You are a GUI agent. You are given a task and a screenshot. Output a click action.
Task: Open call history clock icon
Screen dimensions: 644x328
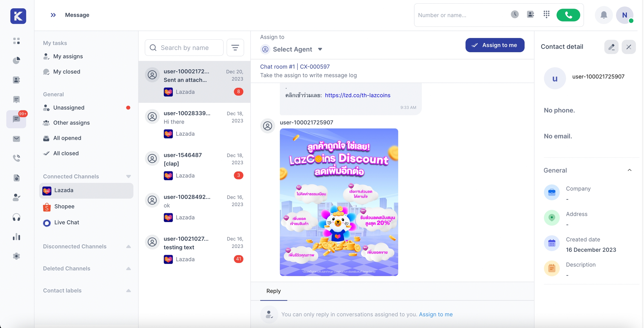tap(515, 15)
